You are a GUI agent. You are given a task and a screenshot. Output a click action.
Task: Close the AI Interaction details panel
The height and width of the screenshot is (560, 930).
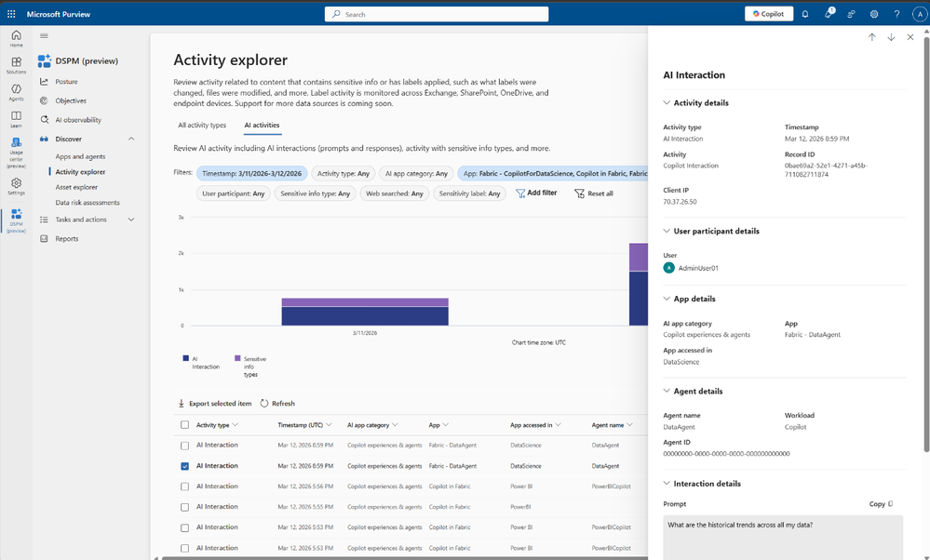point(910,37)
